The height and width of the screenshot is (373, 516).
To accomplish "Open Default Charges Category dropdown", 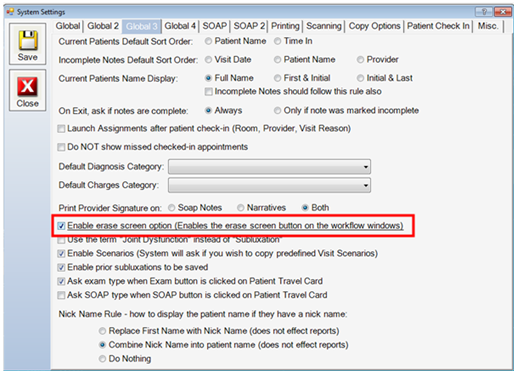I will tap(269, 185).
